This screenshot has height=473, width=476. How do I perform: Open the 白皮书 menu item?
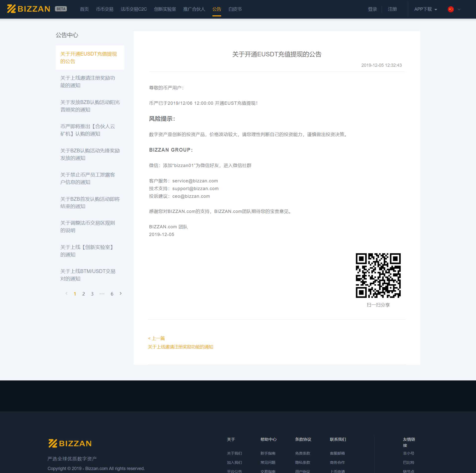[235, 9]
